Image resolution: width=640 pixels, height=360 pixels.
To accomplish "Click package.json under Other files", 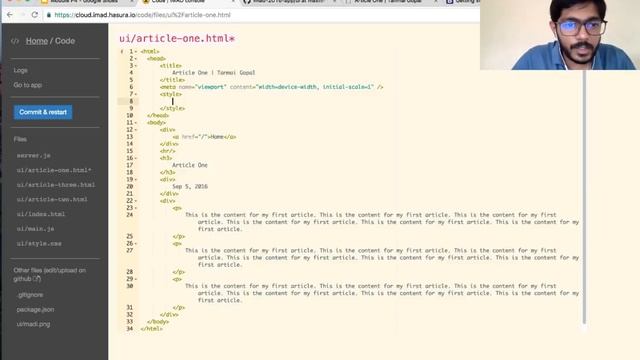I will [x=35, y=309].
